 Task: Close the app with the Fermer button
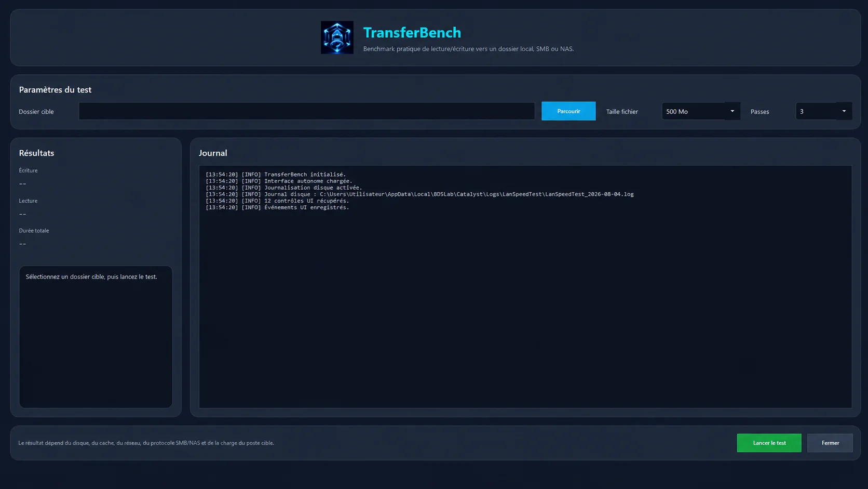[830, 443]
